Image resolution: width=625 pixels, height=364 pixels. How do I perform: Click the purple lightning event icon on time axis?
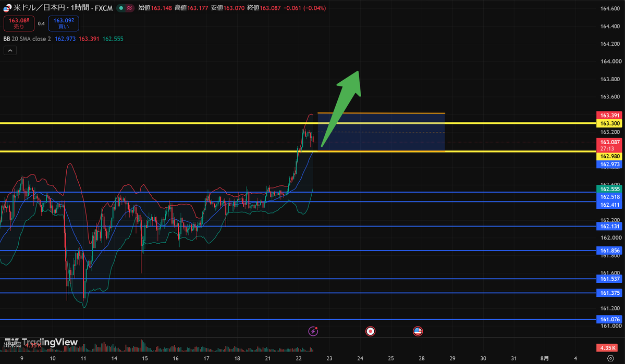coord(313,331)
